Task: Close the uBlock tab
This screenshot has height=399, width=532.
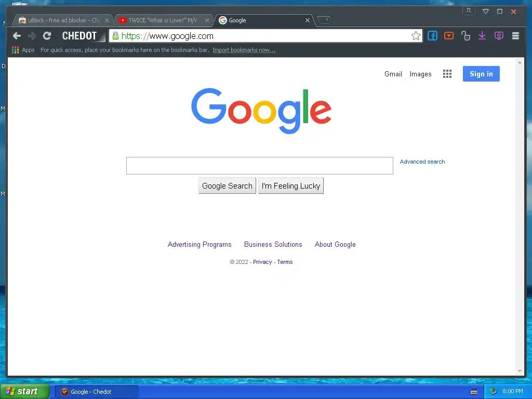Action: (107, 20)
